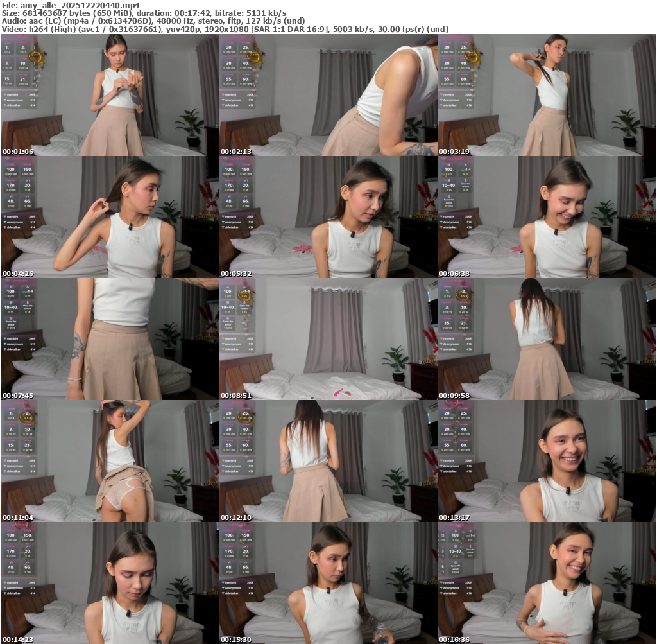Open the thumbnail timestamped 00:01:06

tap(110, 95)
